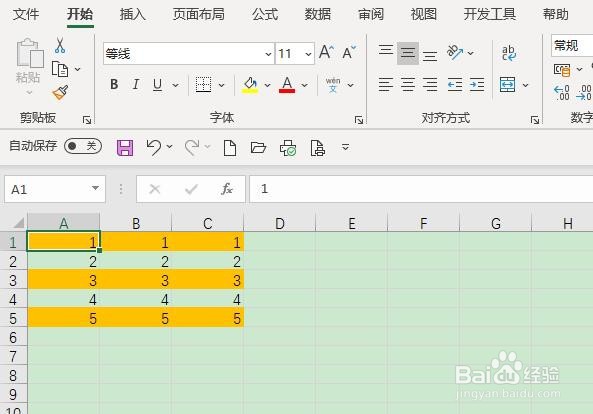
Task: Click the Paste clipboard icon
Action: click(x=30, y=53)
